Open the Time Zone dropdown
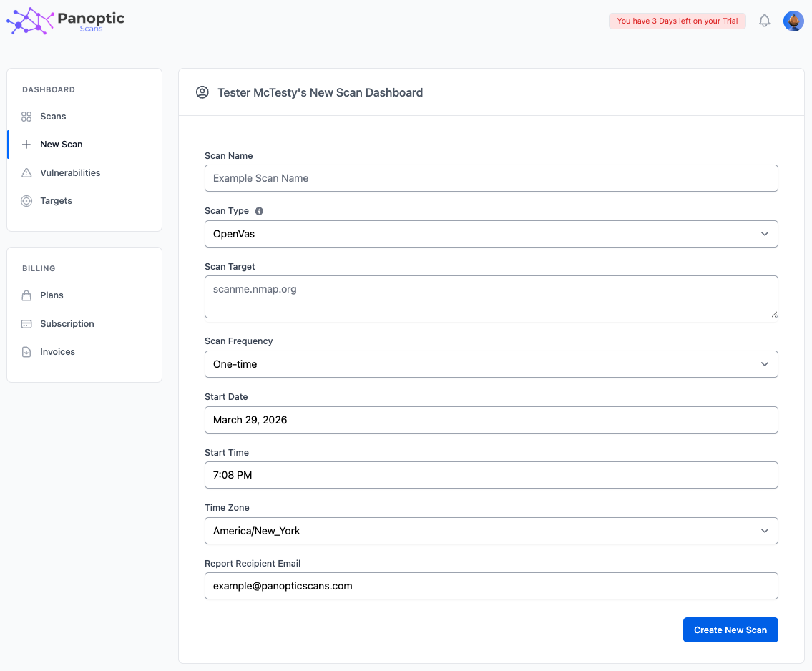This screenshot has width=812, height=671. coord(491,531)
